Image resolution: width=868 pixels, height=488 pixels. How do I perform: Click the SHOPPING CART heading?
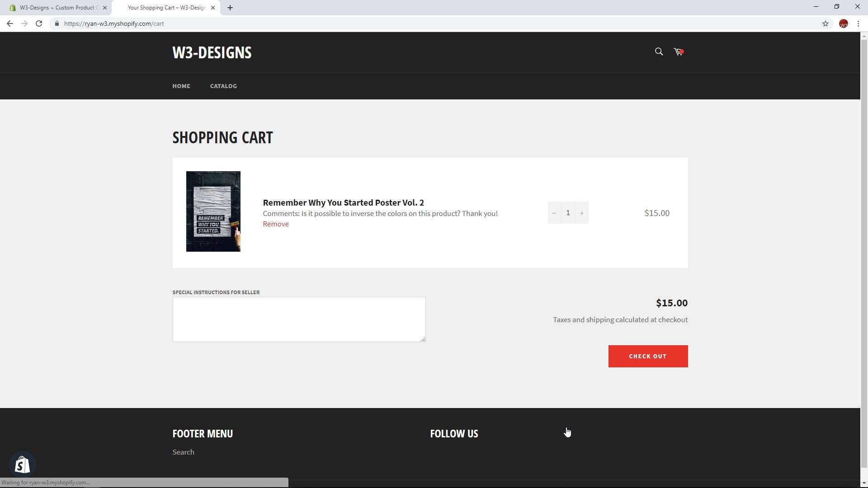pos(222,137)
